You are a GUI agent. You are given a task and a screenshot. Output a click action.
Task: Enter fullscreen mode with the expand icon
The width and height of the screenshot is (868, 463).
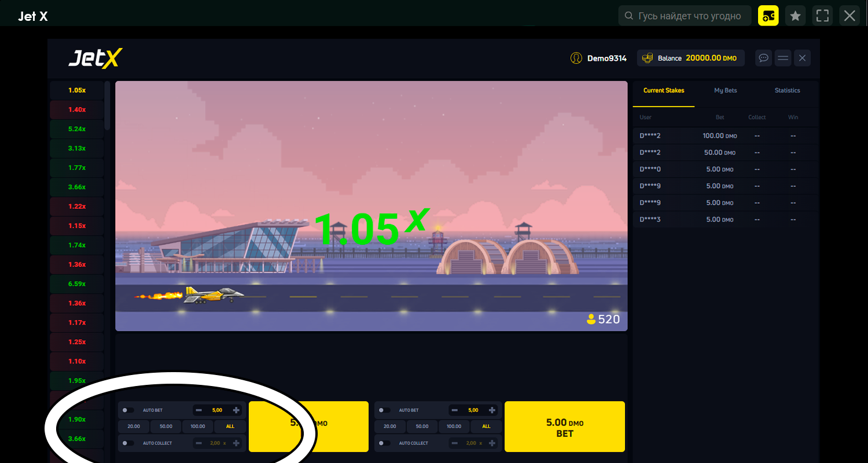822,16
